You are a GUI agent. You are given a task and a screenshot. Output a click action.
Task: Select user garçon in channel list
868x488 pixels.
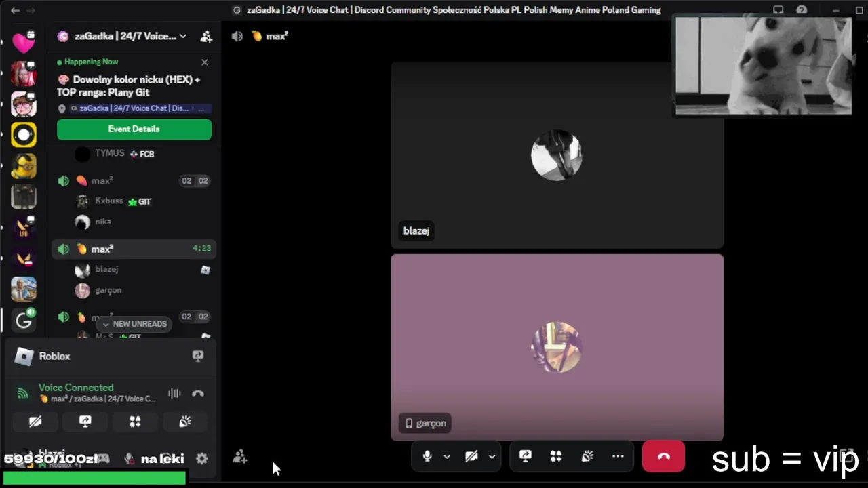[x=108, y=290]
